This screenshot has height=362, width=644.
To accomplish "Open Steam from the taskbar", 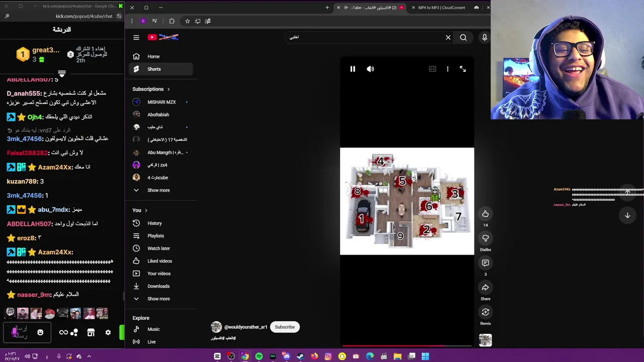I will pyautogui.click(x=300, y=356).
